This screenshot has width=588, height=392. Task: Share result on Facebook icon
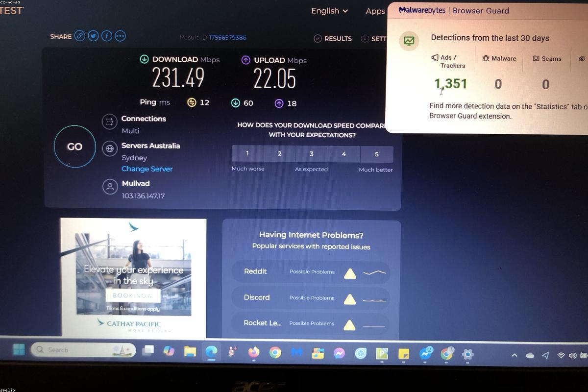pos(106,36)
